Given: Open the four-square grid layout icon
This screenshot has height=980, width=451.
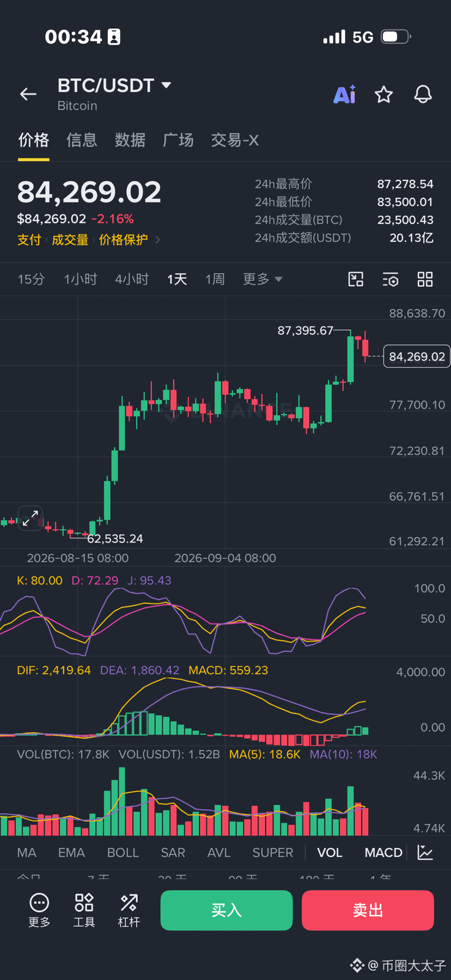Looking at the screenshot, I should (425, 279).
